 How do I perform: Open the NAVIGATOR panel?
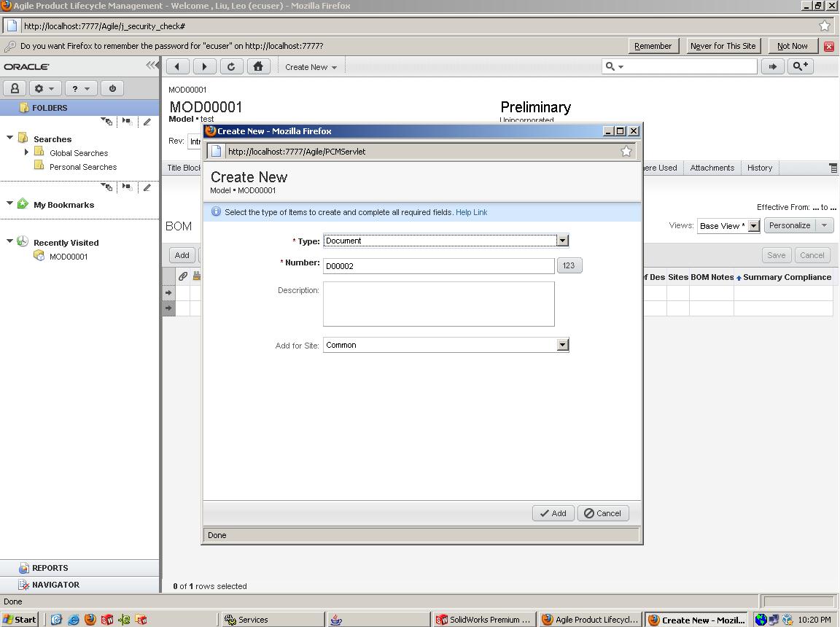pyautogui.click(x=79, y=585)
